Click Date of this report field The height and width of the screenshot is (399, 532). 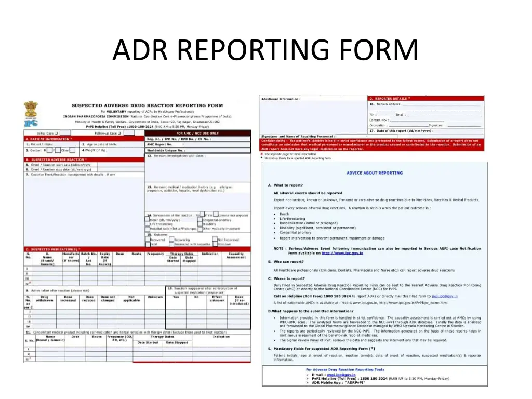pos(426,130)
